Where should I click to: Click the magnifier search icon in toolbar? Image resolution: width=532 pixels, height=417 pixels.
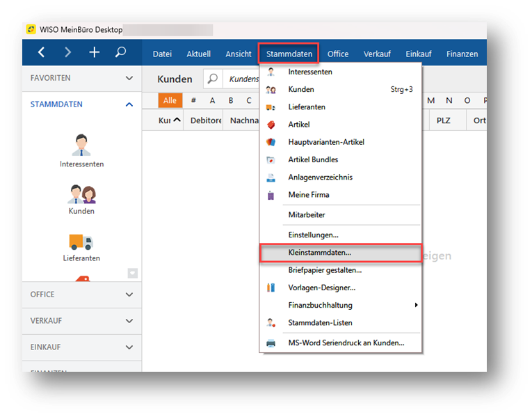[x=120, y=53]
